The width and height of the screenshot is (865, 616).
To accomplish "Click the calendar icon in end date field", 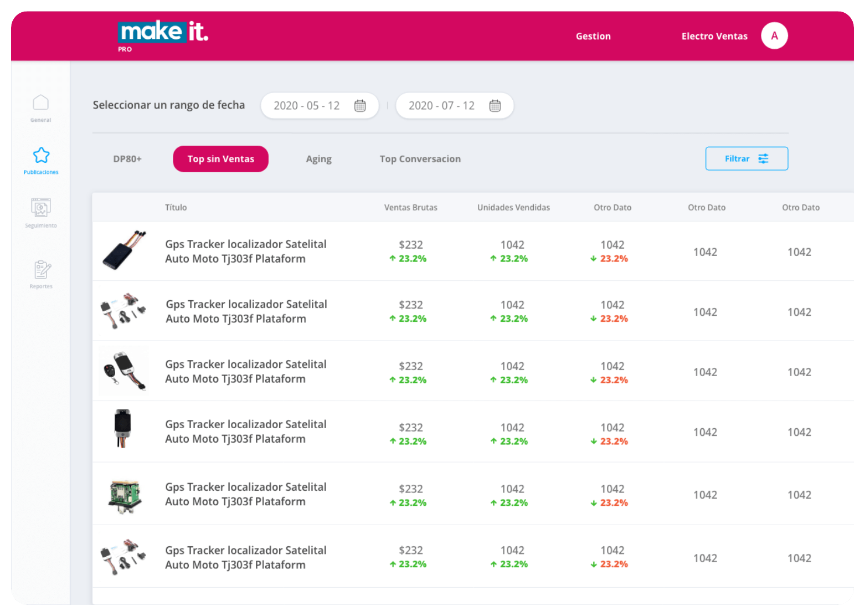I will 495,106.
